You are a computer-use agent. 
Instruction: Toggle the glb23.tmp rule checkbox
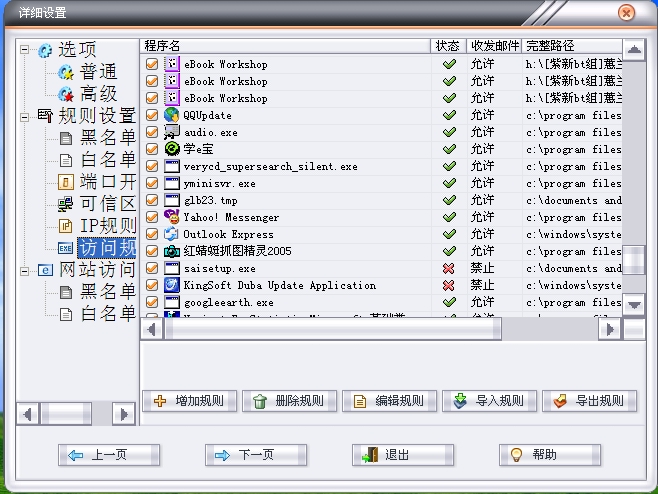click(152, 200)
